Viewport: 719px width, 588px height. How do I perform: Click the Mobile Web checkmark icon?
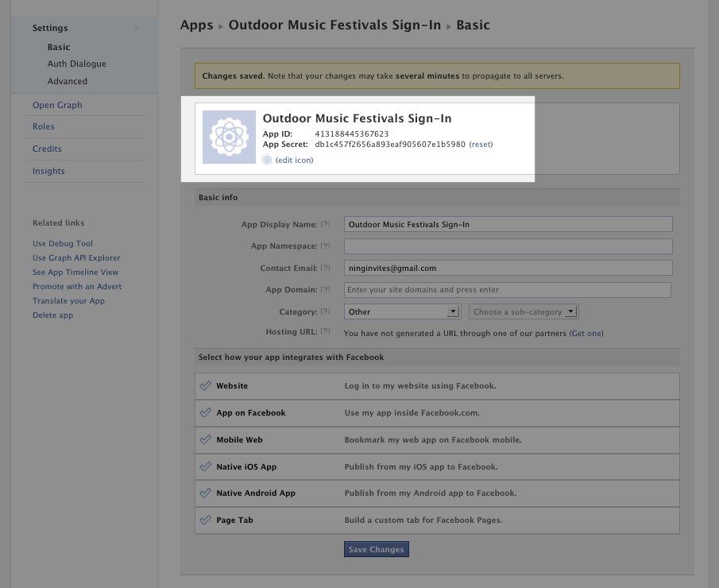(206, 439)
